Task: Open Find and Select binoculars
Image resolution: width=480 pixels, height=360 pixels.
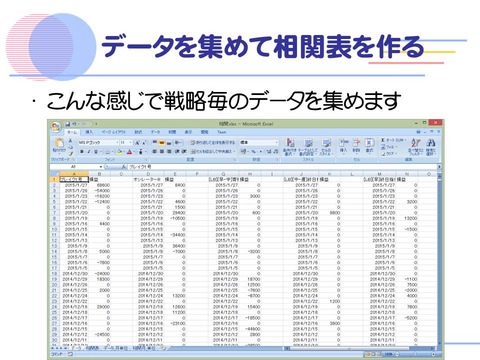Action: click(x=430, y=147)
